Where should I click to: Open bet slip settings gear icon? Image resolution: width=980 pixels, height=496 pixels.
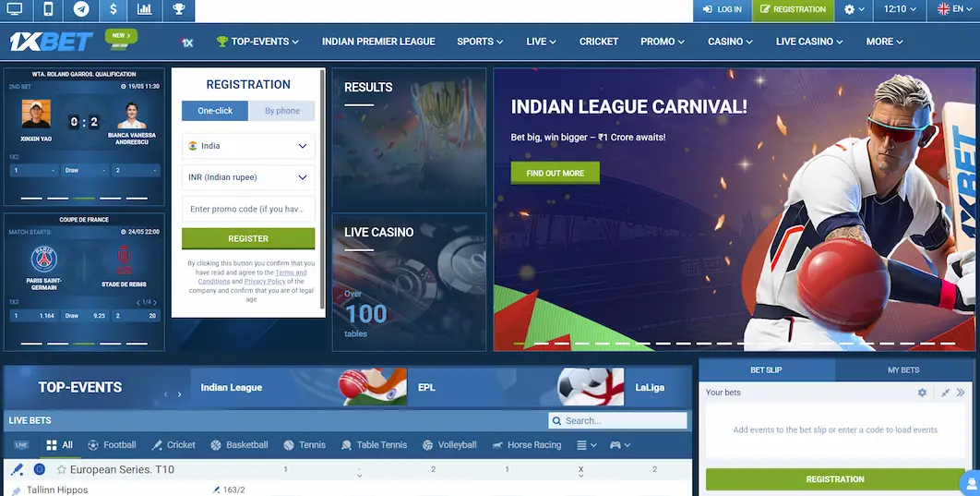click(x=922, y=393)
